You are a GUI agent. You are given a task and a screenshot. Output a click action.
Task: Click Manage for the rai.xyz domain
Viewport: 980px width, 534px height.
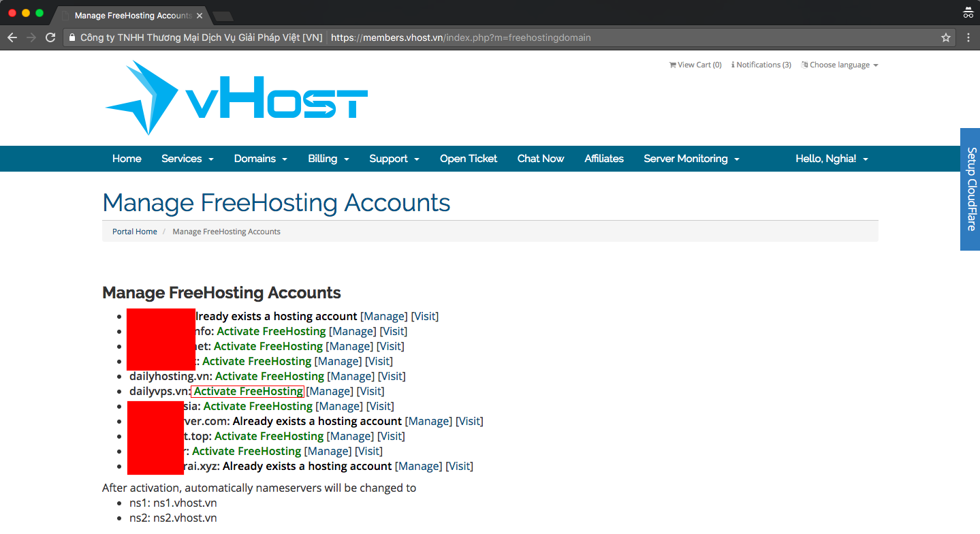(419, 467)
